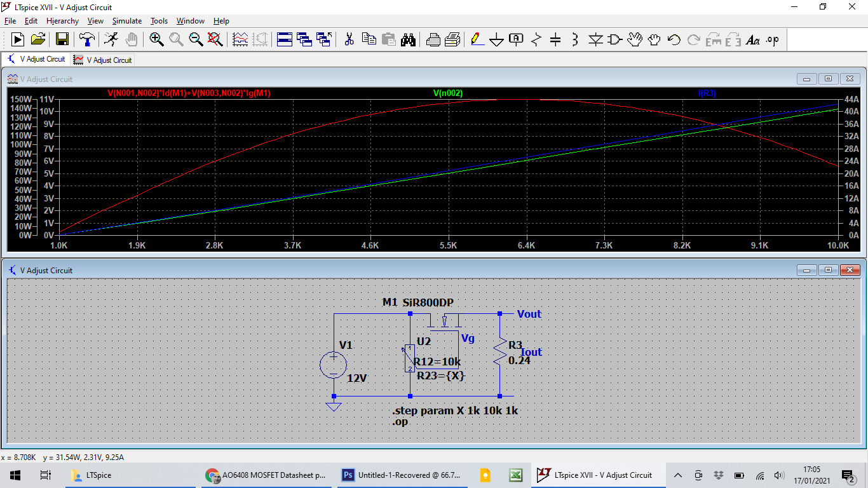
Task: Click the Zoom to Fit icon
Action: tap(215, 39)
